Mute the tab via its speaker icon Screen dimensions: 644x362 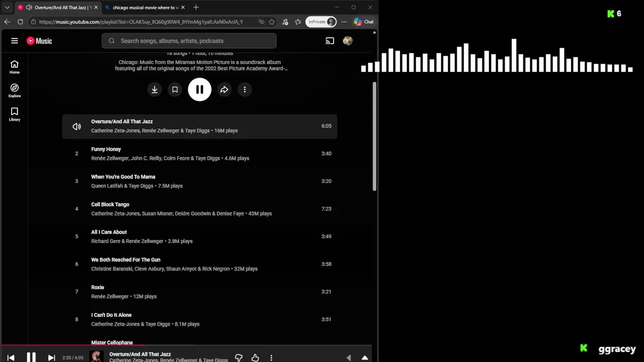29,8
